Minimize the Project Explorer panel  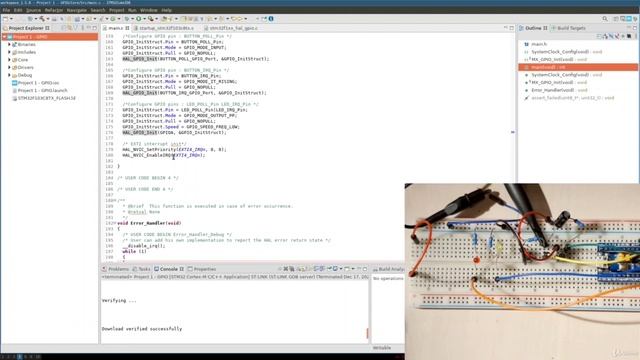[x=89, y=28]
